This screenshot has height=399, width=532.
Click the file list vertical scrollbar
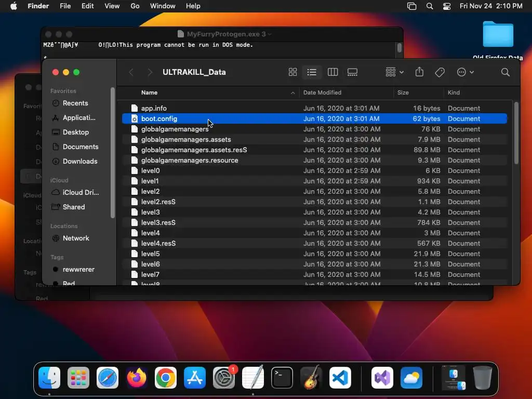tap(516, 134)
